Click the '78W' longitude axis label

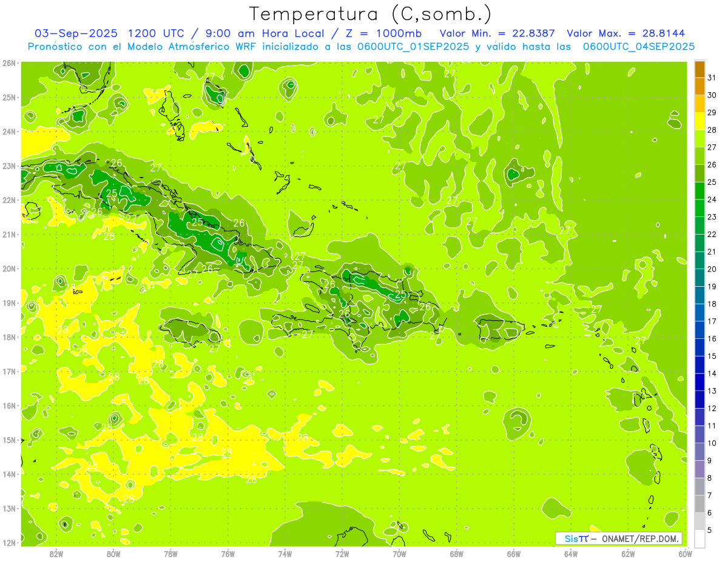pyautogui.click(x=170, y=554)
